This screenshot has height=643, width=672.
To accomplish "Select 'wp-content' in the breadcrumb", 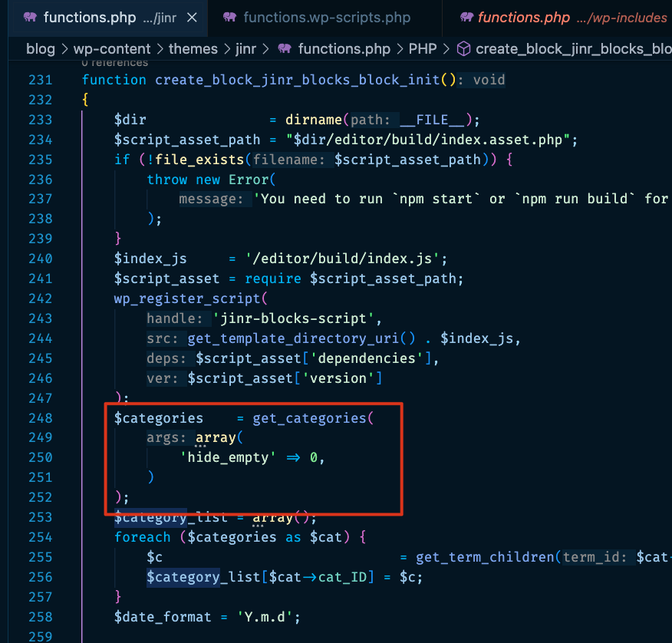I will [x=112, y=49].
